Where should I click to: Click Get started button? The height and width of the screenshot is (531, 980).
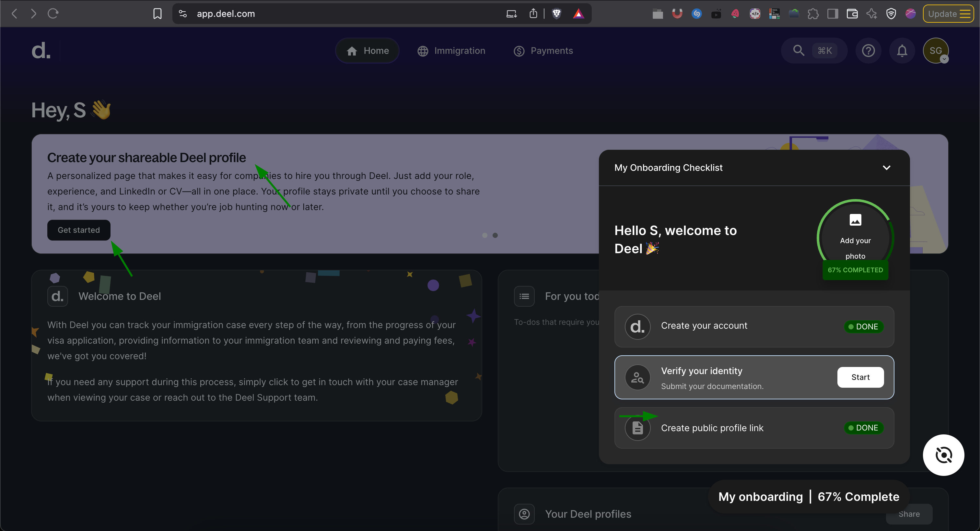pos(79,230)
